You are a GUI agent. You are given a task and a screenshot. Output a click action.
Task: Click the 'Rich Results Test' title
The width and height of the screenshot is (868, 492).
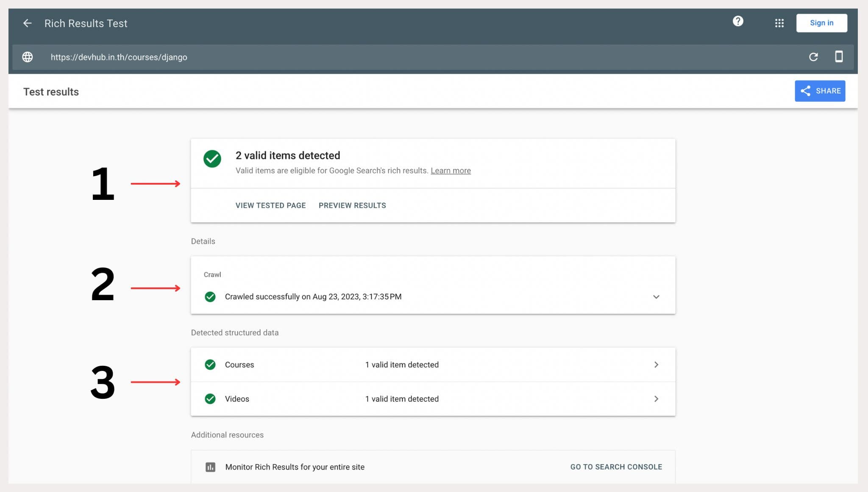pyautogui.click(x=86, y=23)
